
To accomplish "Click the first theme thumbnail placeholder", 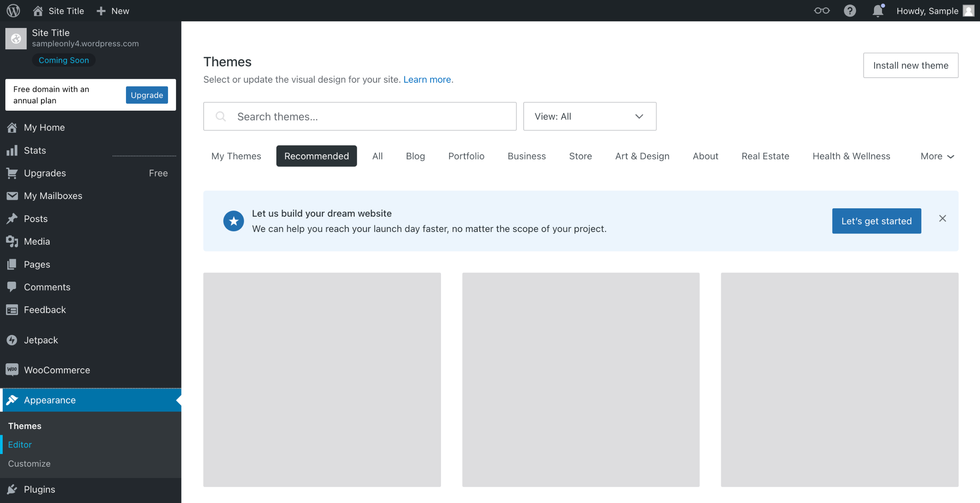I will (322, 379).
